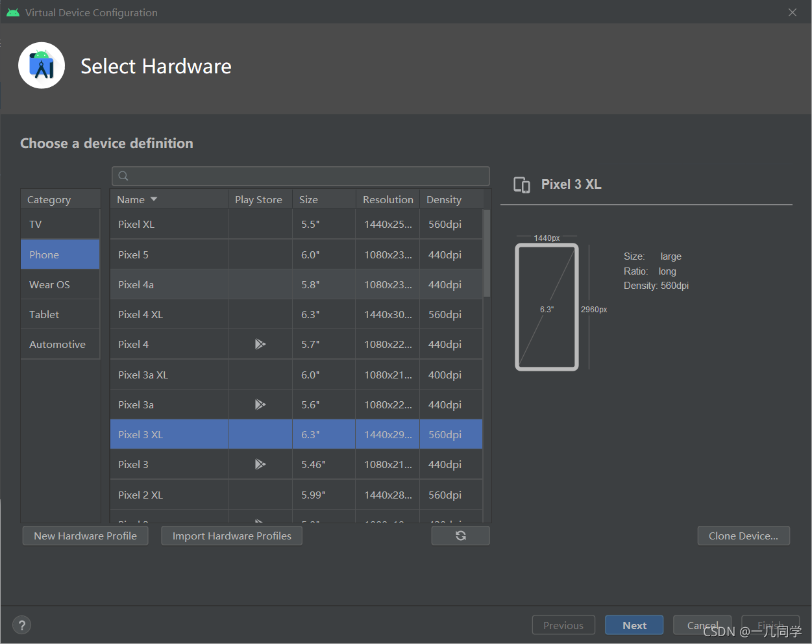Viewport: 812px width, 644px height.
Task: Click the 1440x30... resolution cell
Action: (x=388, y=314)
